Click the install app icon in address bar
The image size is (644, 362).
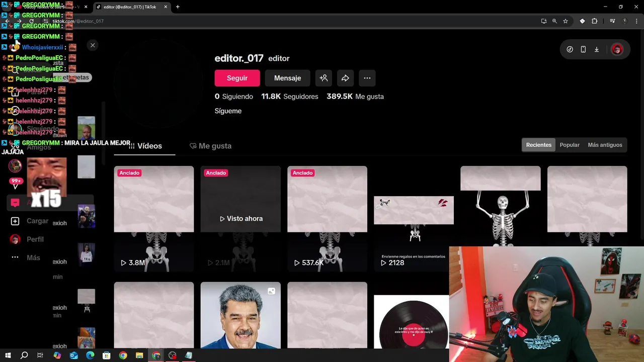(x=544, y=21)
